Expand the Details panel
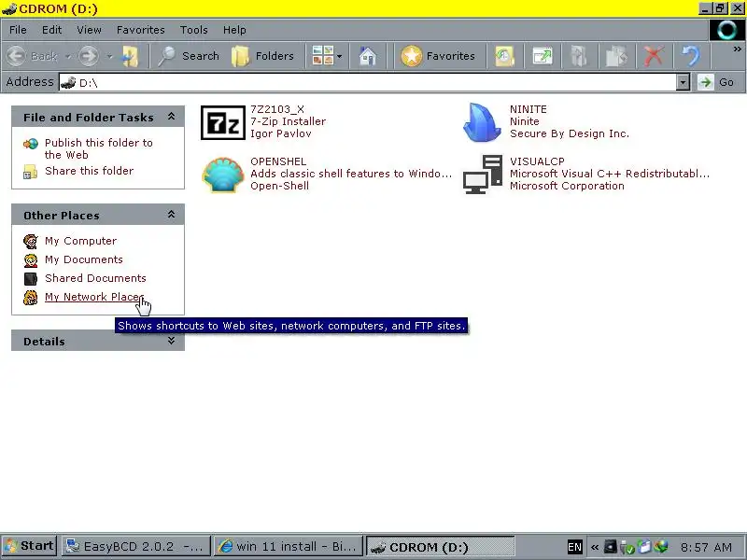The height and width of the screenshot is (560, 747). (171, 341)
